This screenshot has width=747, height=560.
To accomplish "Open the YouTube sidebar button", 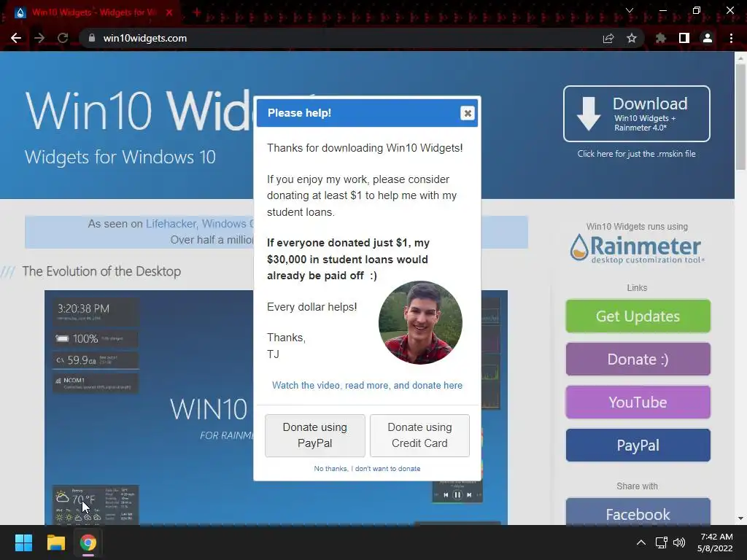I will point(638,402).
